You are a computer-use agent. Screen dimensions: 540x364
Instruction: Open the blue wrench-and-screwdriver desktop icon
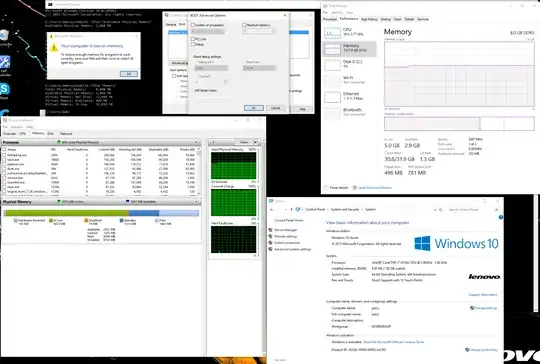[5, 62]
